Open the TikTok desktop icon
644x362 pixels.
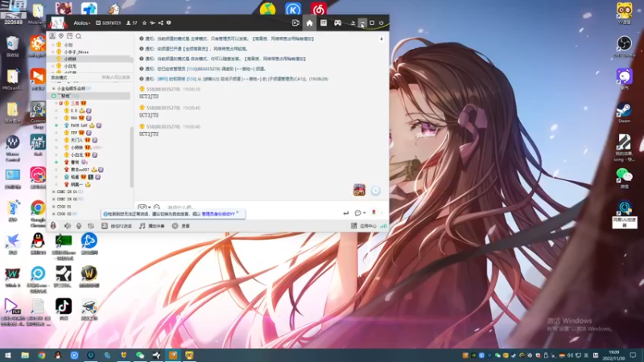[x=64, y=309]
